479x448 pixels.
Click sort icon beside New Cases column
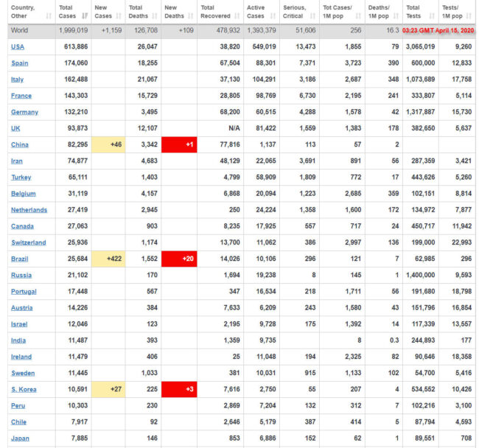[119, 15]
